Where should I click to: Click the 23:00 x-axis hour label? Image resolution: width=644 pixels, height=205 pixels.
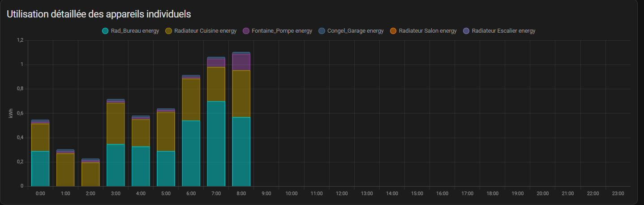pyautogui.click(x=617, y=193)
